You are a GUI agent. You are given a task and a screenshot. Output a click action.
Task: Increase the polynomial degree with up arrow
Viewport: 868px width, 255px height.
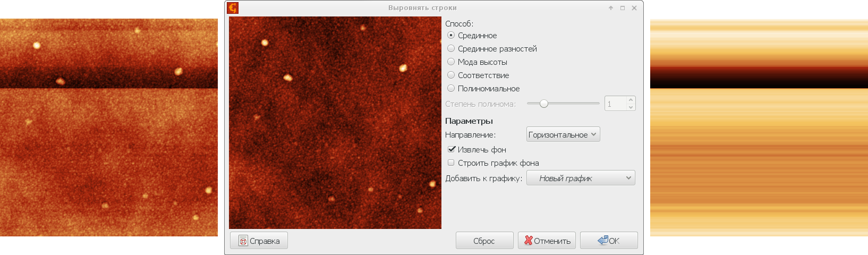[631, 100]
